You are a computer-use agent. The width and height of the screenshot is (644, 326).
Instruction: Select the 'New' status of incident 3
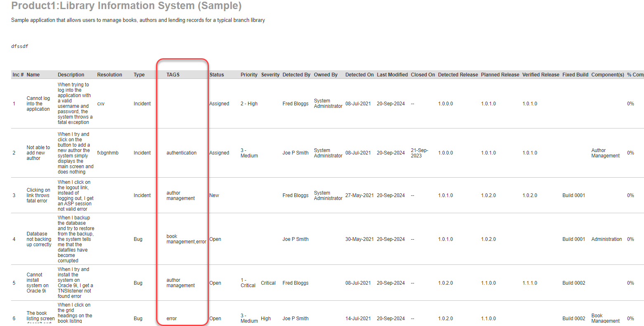click(x=214, y=195)
